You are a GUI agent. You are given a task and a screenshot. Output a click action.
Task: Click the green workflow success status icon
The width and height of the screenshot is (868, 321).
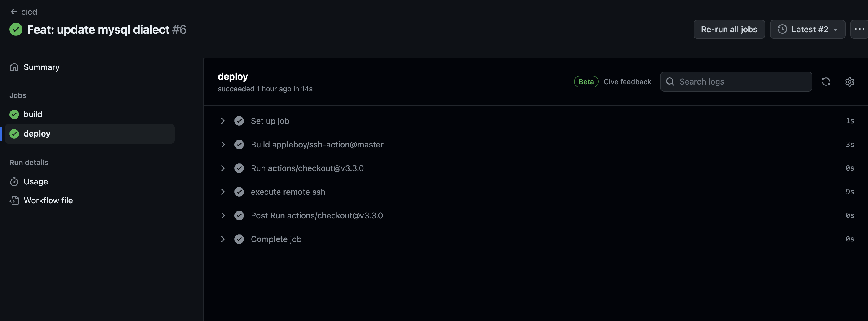click(16, 29)
